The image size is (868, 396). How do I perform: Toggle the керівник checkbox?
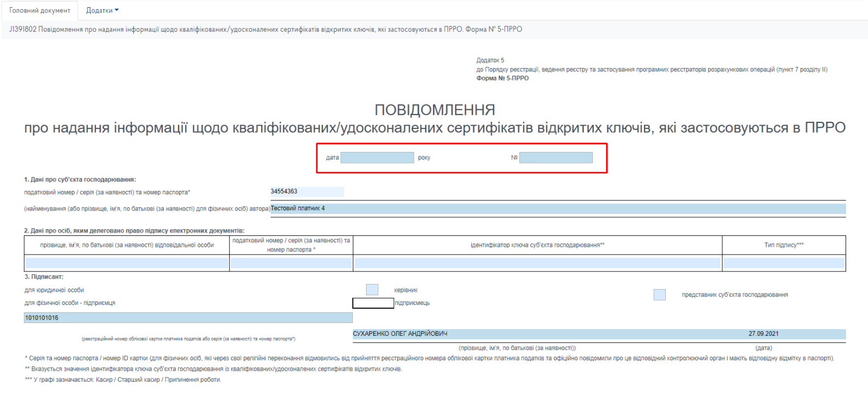tap(372, 290)
